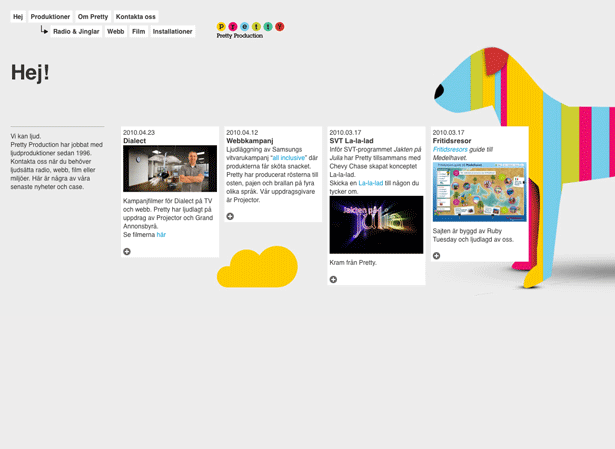
Task: Expand the Dialect post with plus icon
Action: coord(127,252)
